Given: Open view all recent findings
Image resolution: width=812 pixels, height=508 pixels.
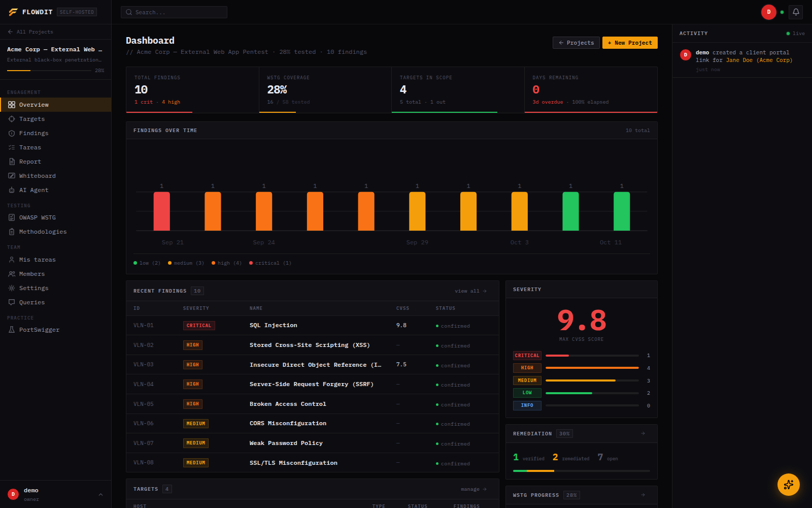Looking at the screenshot, I should 470,291.
